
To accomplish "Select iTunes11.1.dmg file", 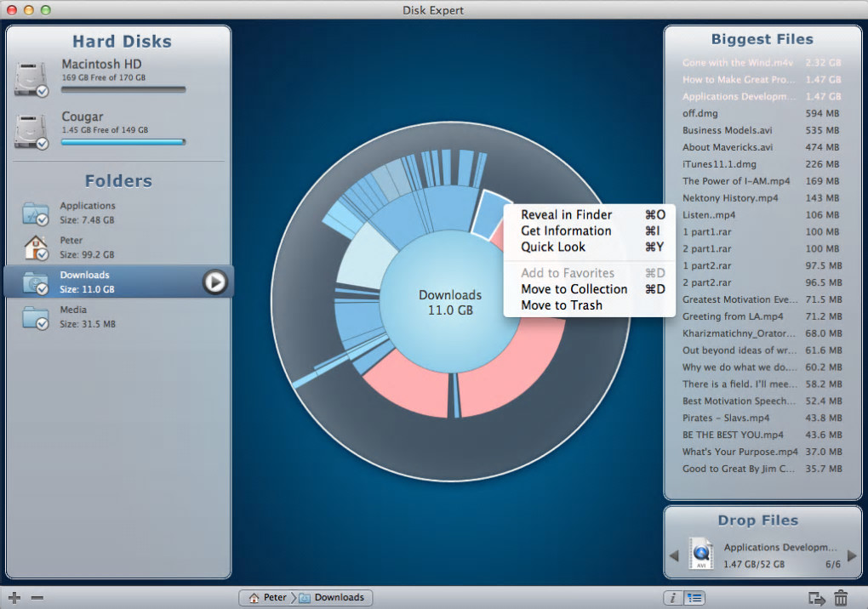I will (x=762, y=164).
